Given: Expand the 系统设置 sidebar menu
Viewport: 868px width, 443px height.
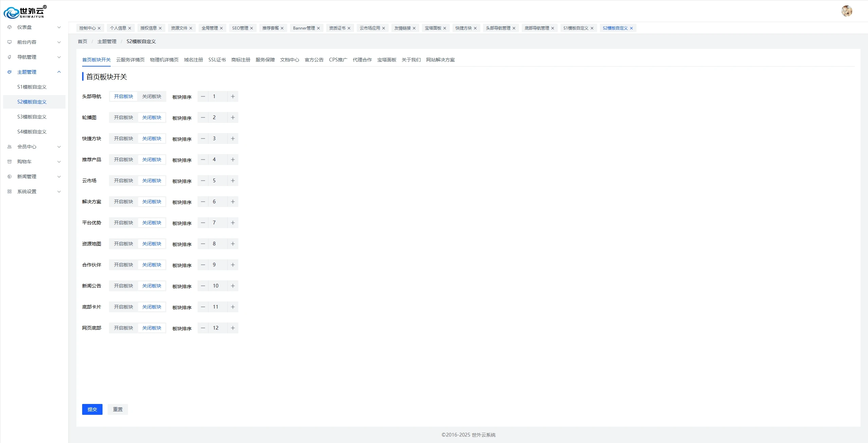Looking at the screenshot, I should 34,191.
